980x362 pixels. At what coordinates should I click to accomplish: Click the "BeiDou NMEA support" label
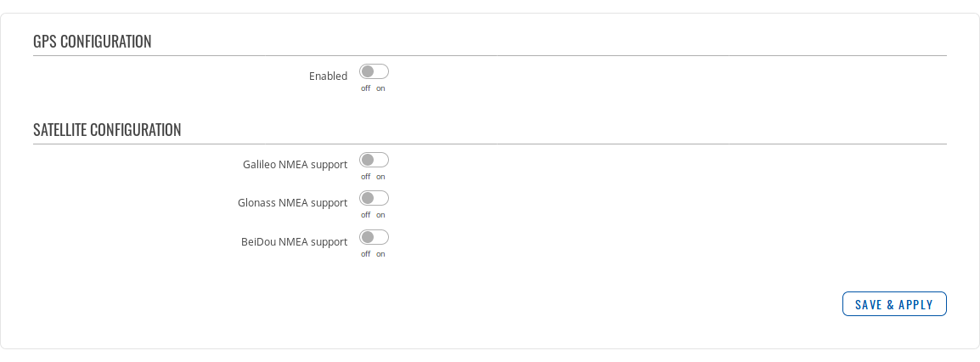coord(294,241)
